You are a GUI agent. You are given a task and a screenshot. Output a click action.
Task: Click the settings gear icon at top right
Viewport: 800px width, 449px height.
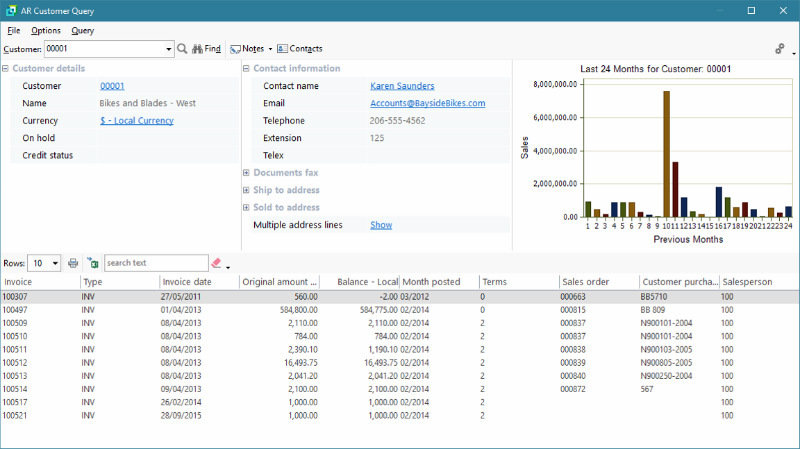pyautogui.click(x=780, y=49)
